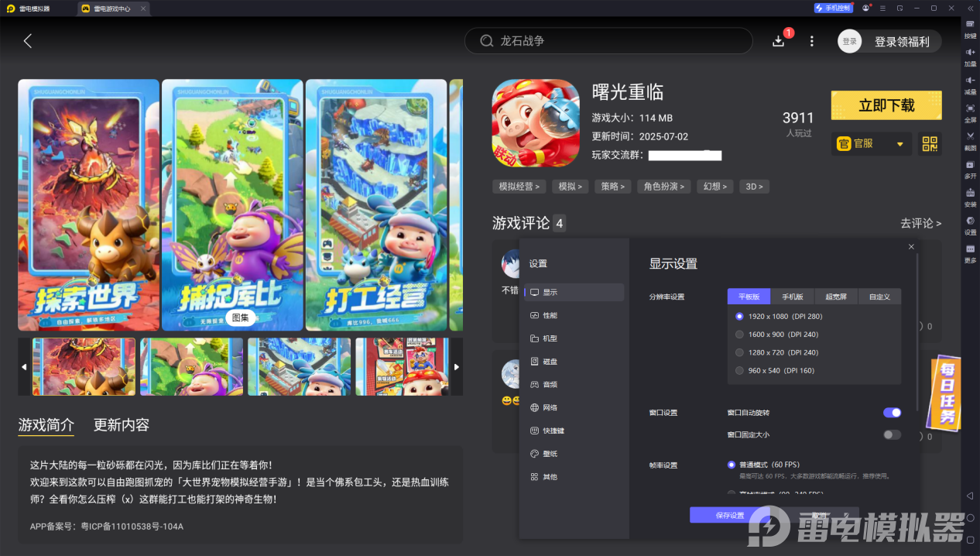
Task: Select the 更新内容 tab
Action: click(x=122, y=425)
